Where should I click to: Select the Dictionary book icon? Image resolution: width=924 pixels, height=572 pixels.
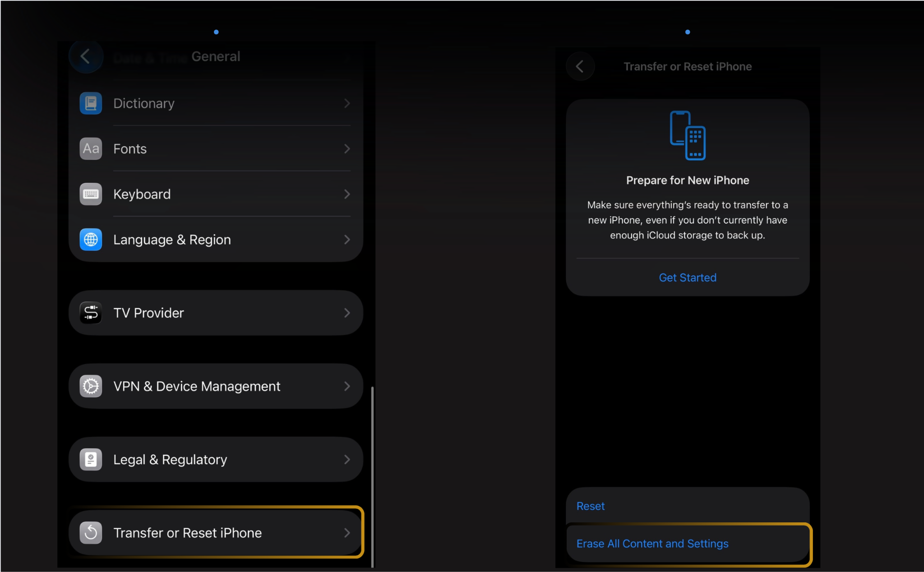pos(90,103)
